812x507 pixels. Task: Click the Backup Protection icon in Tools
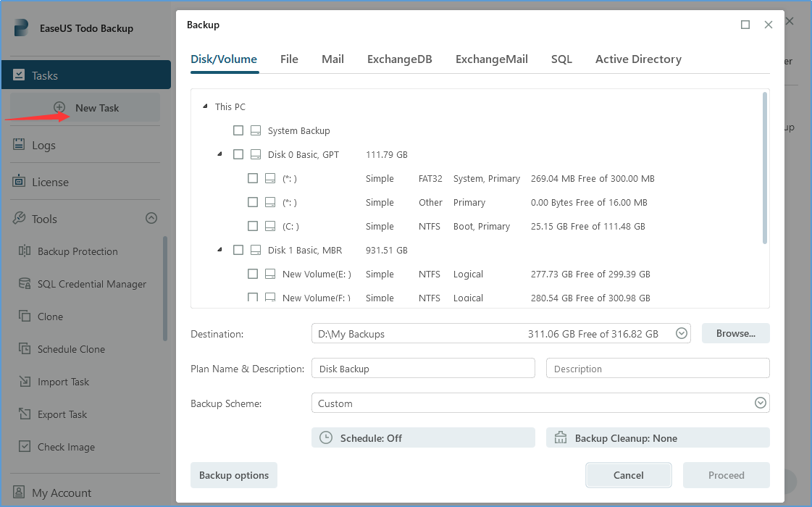tap(25, 251)
